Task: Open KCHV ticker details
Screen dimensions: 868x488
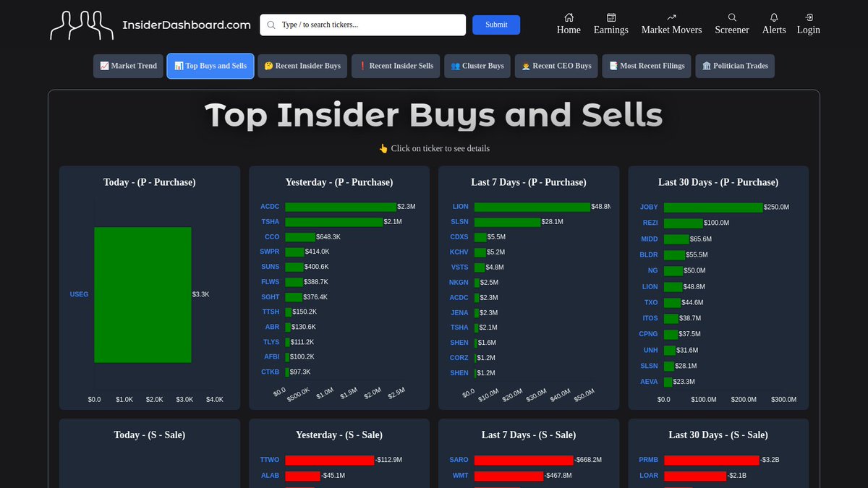Action: tap(459, 252)
